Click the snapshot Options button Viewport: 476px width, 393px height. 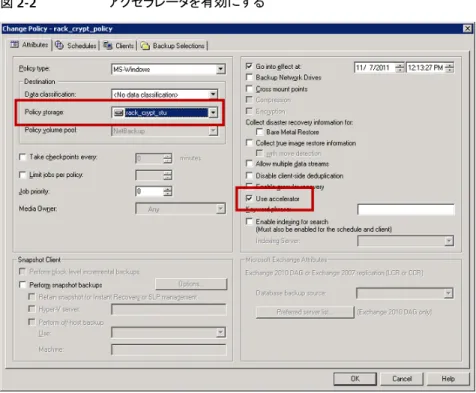click(191, 284)
